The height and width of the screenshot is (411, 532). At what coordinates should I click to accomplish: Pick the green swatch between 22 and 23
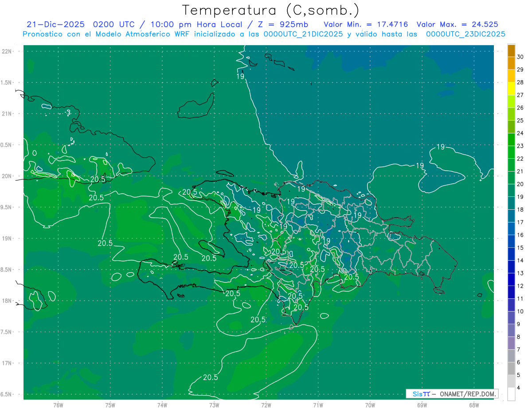tap(511, 152)
